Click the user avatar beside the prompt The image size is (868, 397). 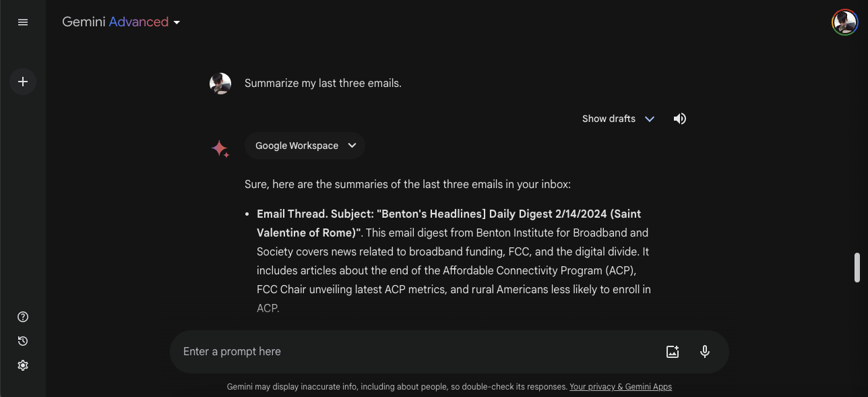(x=220, y=84)
